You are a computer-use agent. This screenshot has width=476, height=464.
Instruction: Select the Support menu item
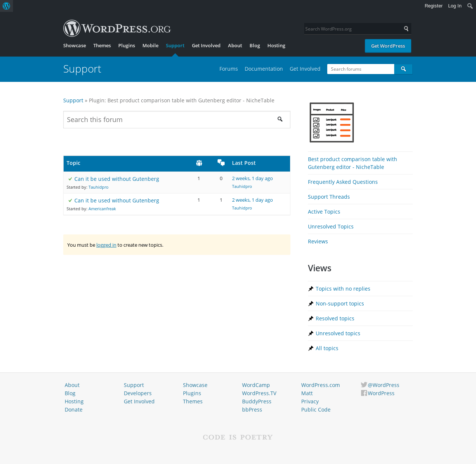coord(175,45)
